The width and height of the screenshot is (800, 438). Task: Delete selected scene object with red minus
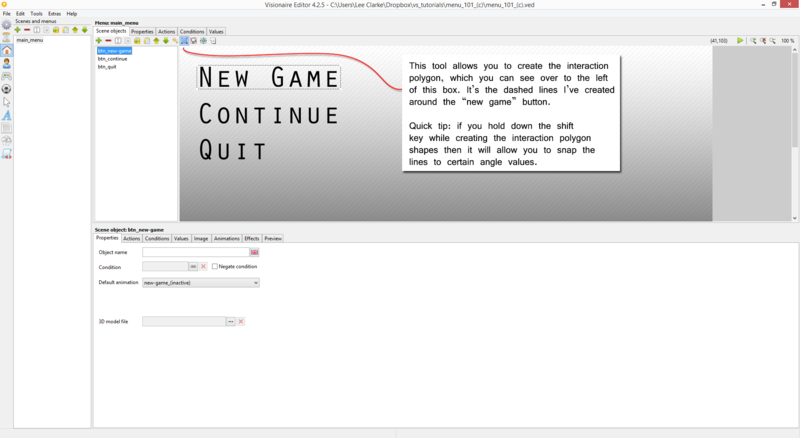(x=108, y=41)
